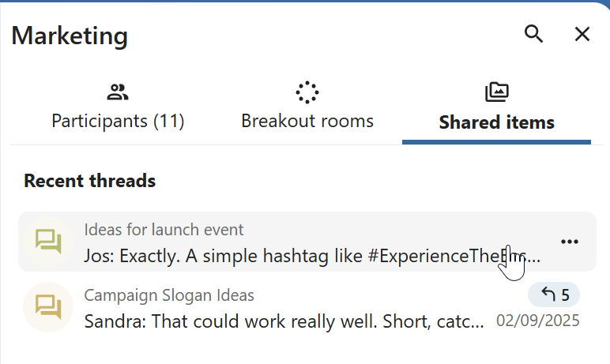
Task: Switch to the Participants (11) tab
Action: tap(118, 121)
